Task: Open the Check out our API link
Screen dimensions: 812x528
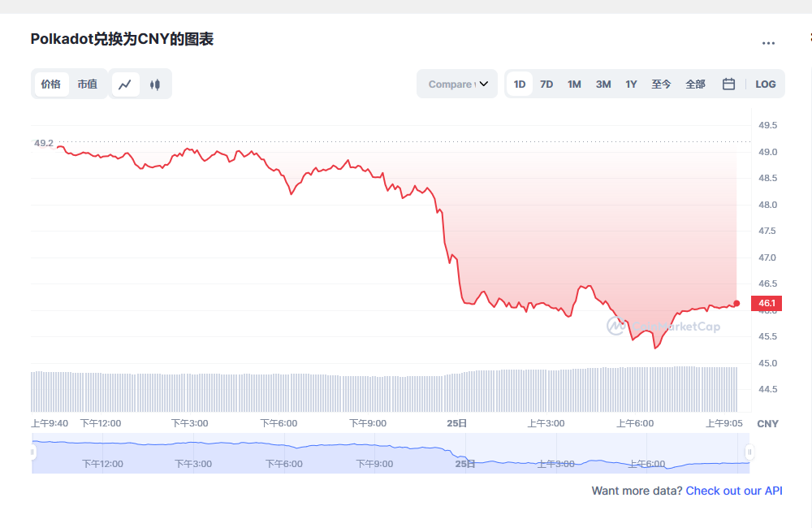Action: coord(734,491)
